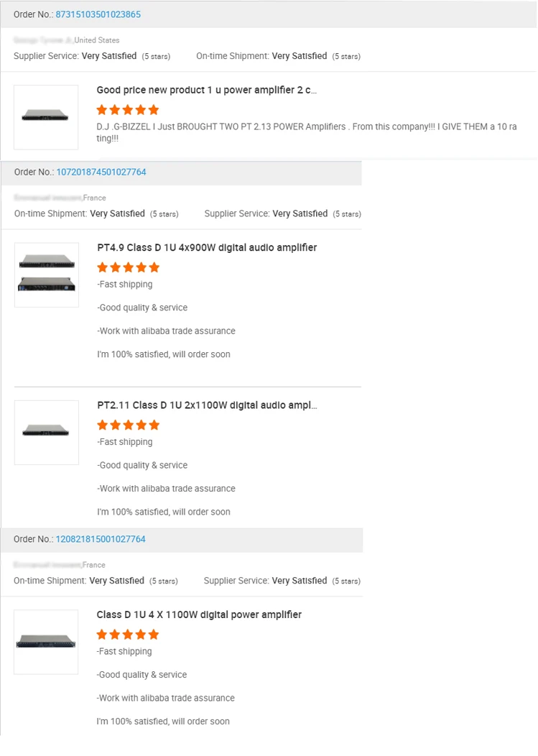Click the PT2.11 amplifier product thumbnail

[47, 432]
